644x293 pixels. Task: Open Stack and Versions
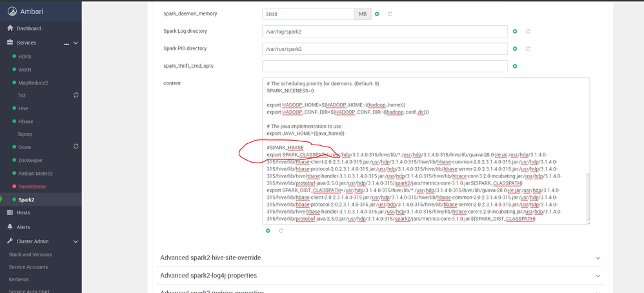[x=30, y=254]
